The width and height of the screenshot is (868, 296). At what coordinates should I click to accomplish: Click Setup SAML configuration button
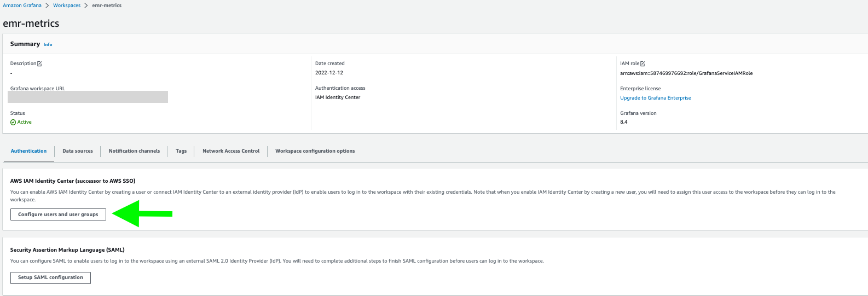50,277
